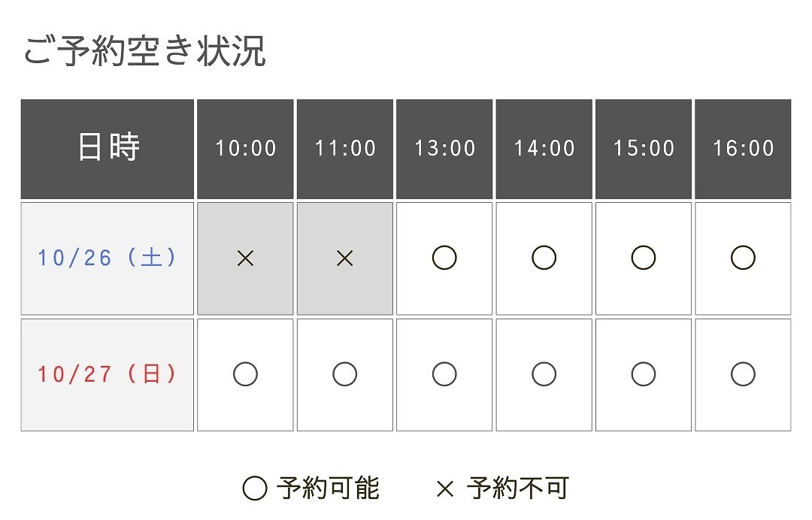Click the 10:00 column header
This screenshot has height=520, width=812.
245,149
